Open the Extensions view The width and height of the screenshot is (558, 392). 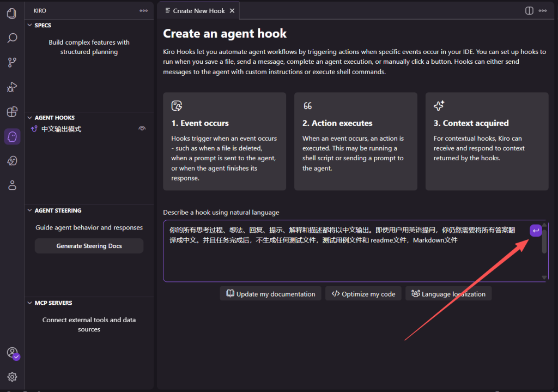click(x=12, y=112)
